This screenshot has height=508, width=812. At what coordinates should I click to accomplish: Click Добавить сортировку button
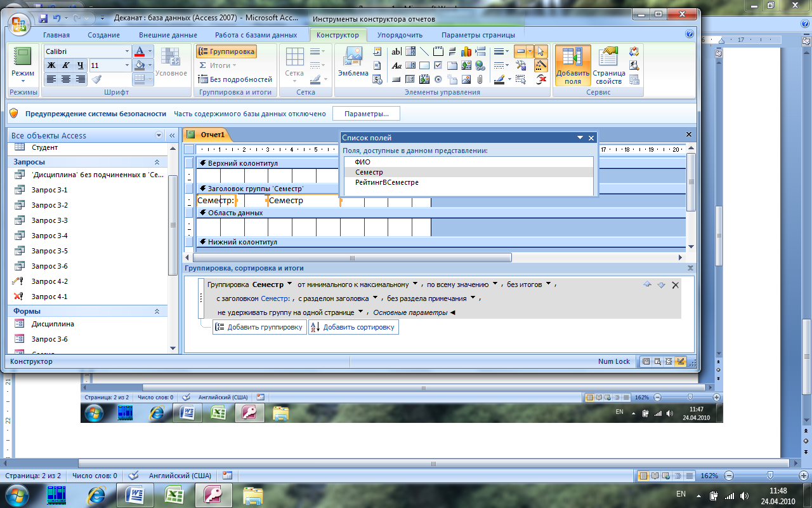tap(353, 327)
